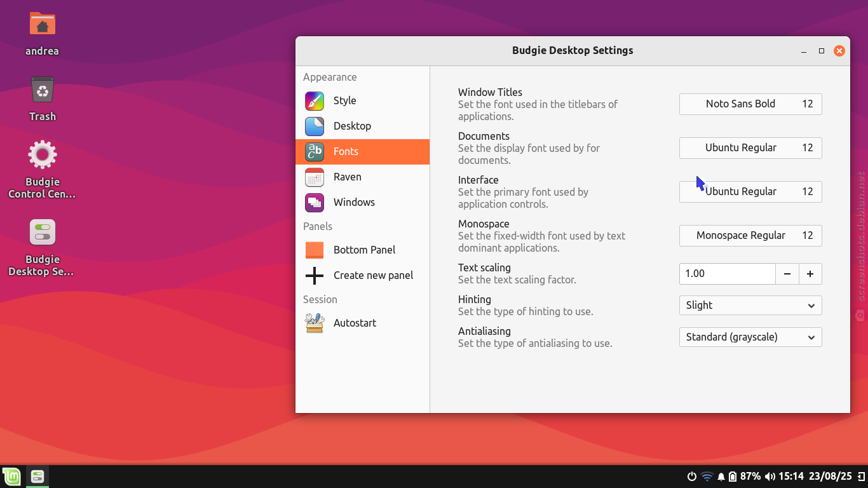Screen dimensions: 868x488
Task: Change the Monospace font button
Action: pos(750,236)
